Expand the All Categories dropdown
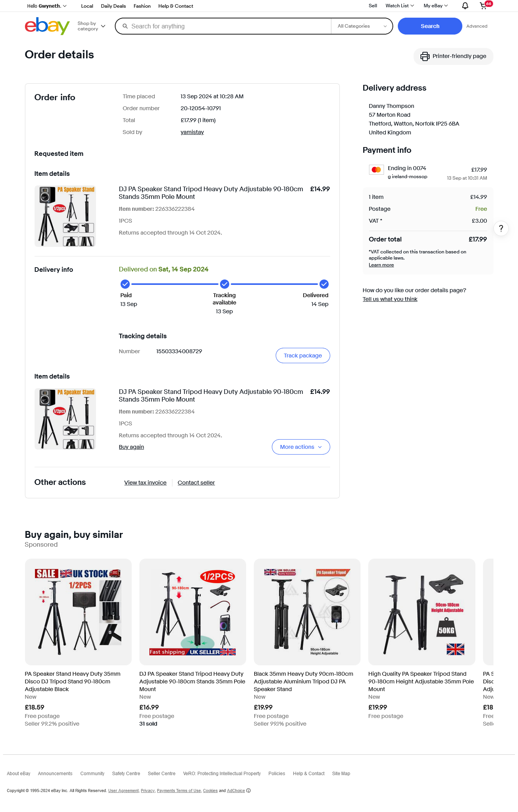Screen dimensions: 518x812 362,26
